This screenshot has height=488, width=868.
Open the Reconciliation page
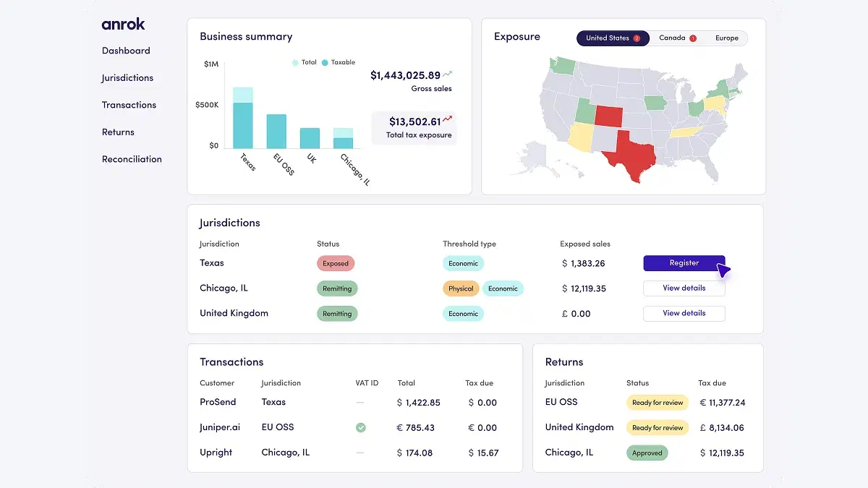(x=132, y=159)
